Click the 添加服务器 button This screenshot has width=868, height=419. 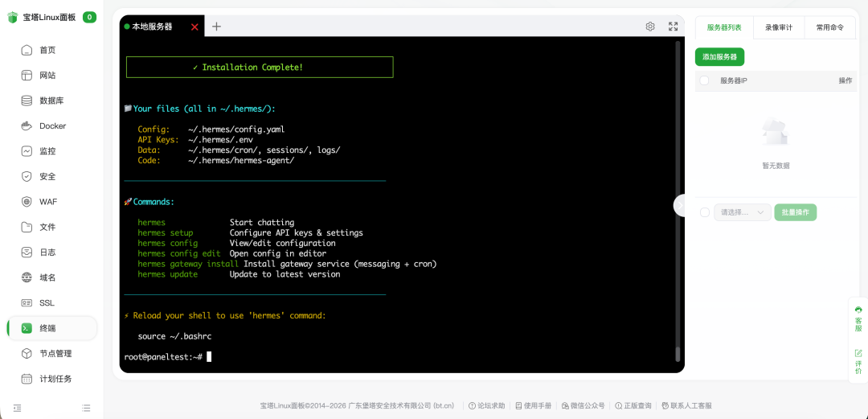tap(719, 56)
